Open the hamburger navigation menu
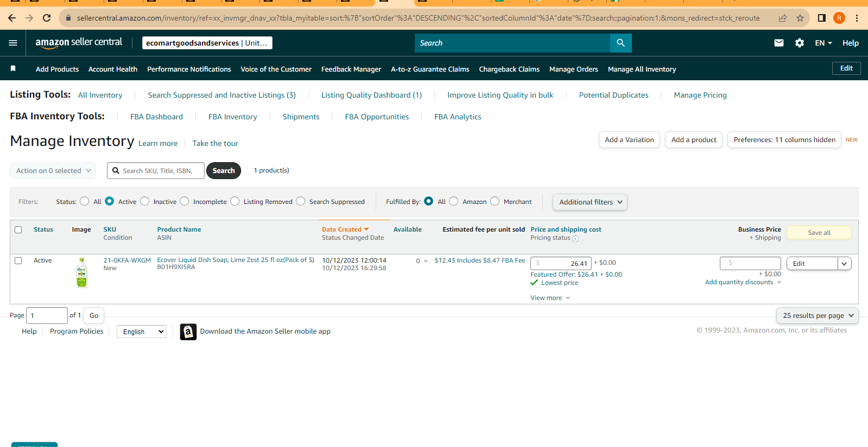868x447 pixels. click(x=13, y=43)
